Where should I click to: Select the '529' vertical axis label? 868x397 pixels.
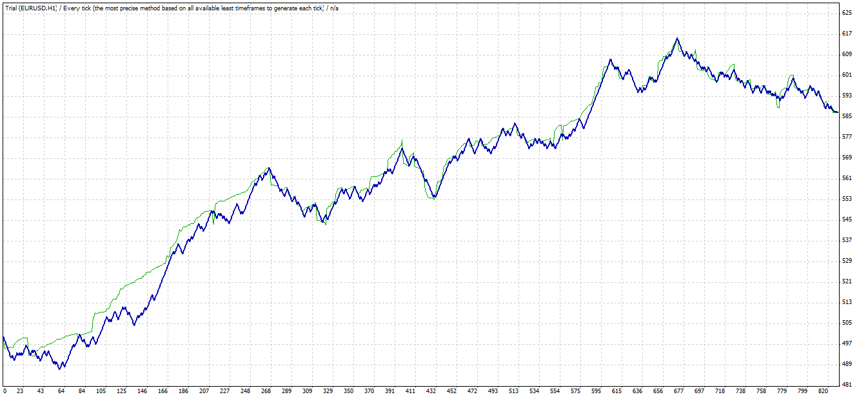tap(847, 261)
